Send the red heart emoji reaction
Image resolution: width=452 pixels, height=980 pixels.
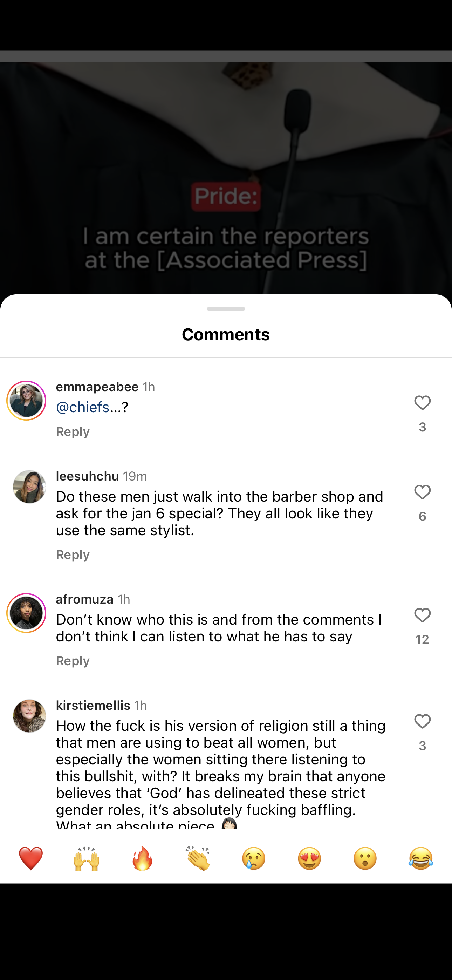[31, 858]
